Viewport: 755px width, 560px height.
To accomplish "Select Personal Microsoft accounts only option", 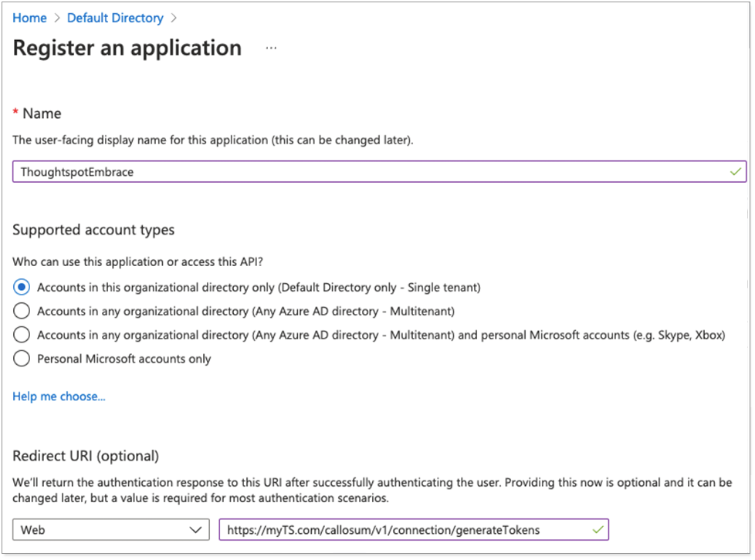I will pyautogui.click(x=22, y=358).
